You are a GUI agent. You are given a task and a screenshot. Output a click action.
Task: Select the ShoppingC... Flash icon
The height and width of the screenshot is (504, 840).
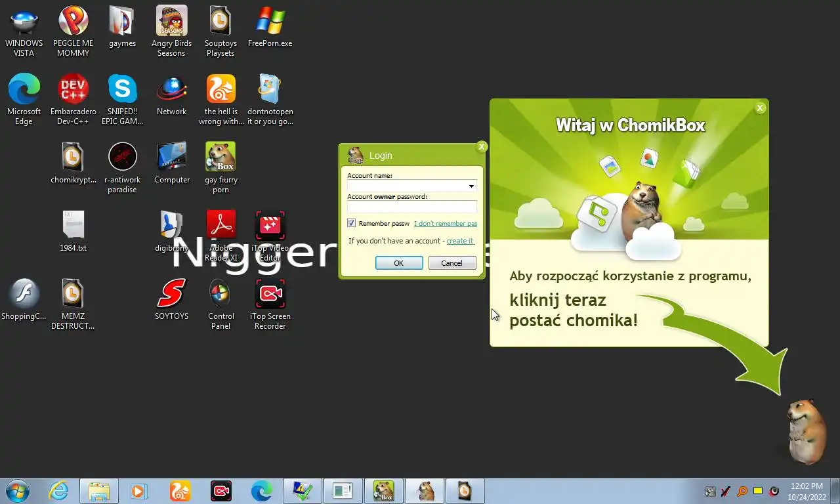pyautogui.click(x=24, y=300)
